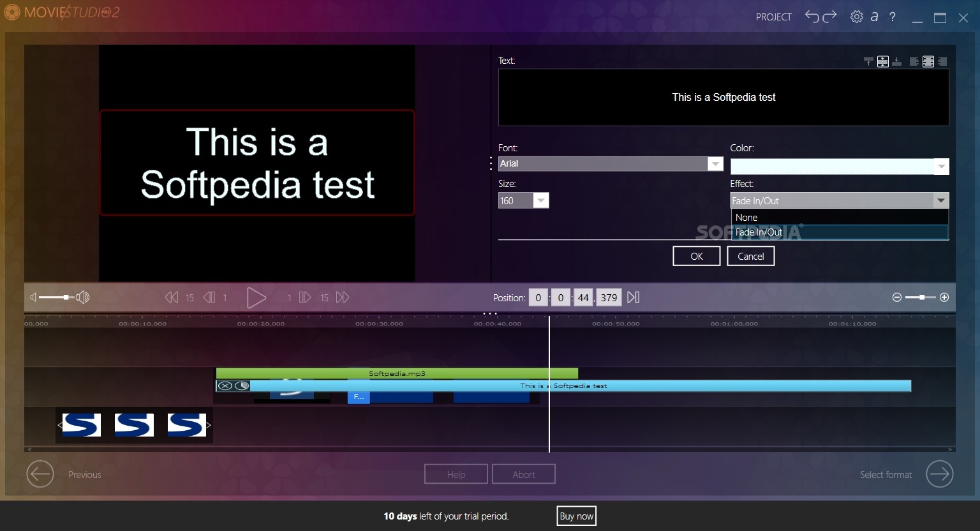Click the hours position field
The width and height of the screenshot is (980, 531).
[538, 297]
